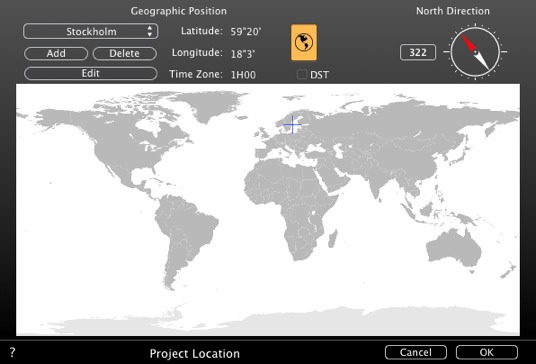Image resolution: width=536 pixels, height=364 pixels.
Task: Click the Add location button
Action: click(x=56, y=54)
